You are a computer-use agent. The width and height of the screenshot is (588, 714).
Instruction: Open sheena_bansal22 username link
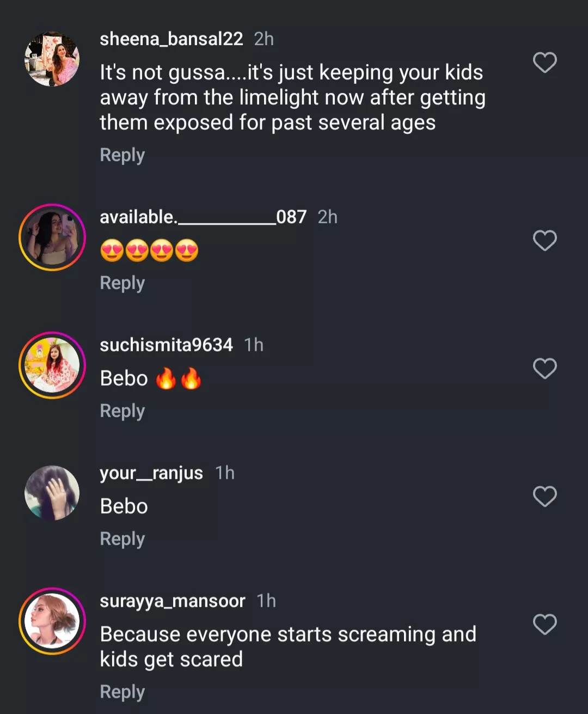tap(171, 39)
